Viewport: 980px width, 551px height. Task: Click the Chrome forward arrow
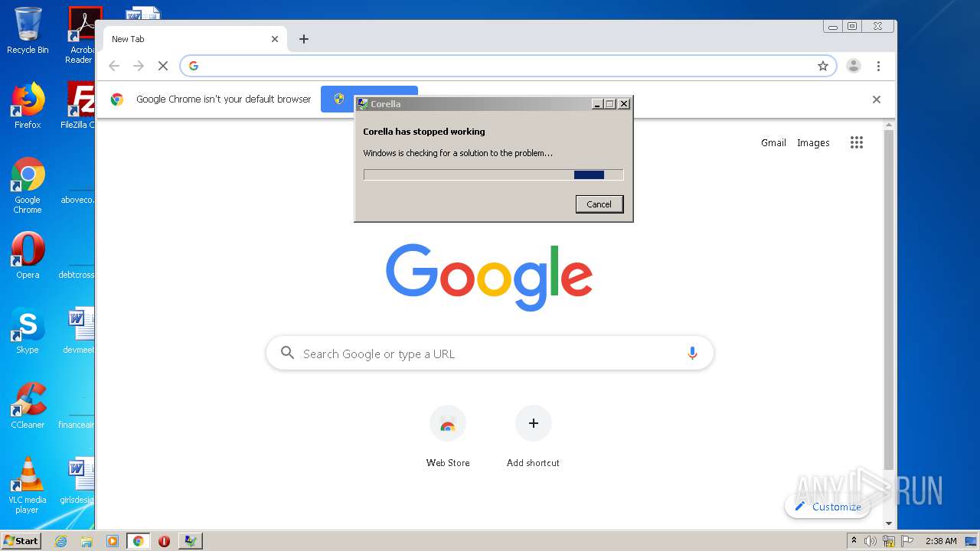(139, 66)
